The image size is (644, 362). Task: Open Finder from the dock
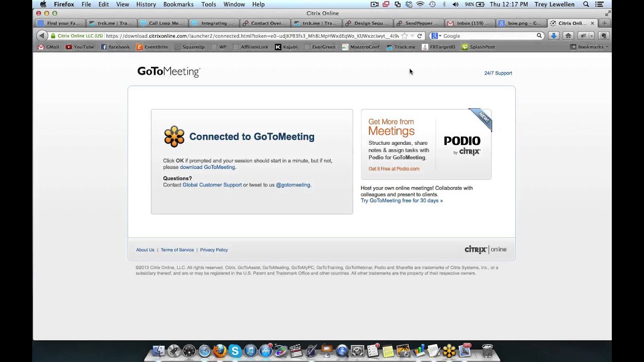pos(158,351)
